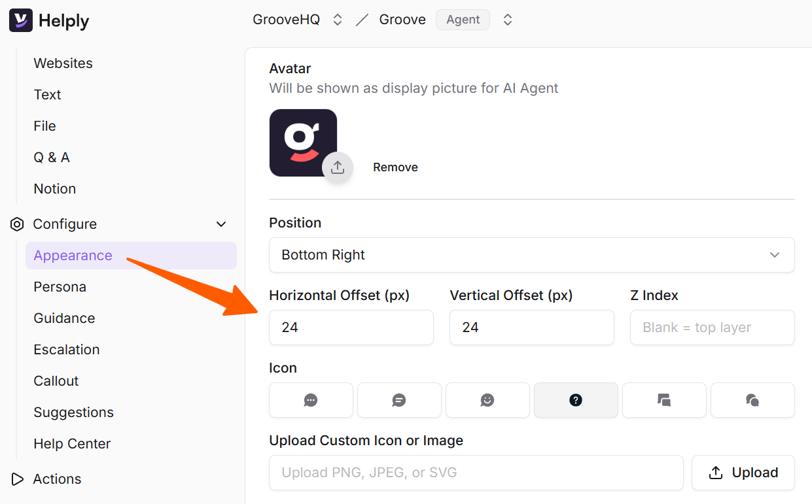
Task: Open the Persona settings page
Action: click(x=60, y=287)
